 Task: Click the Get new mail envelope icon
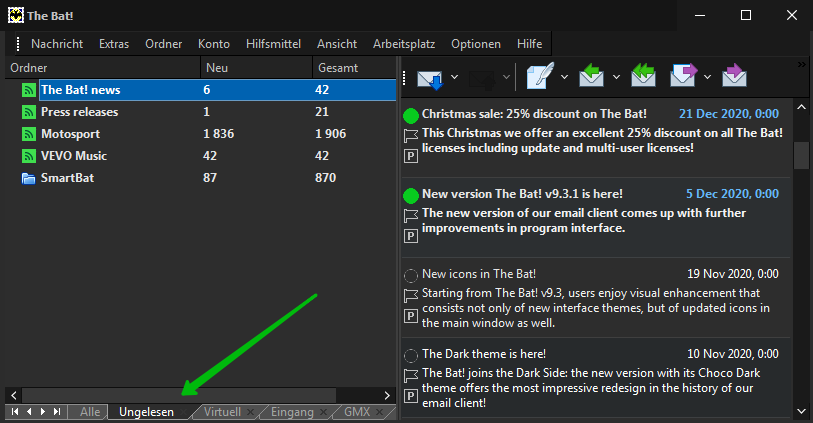click(430, 78)
